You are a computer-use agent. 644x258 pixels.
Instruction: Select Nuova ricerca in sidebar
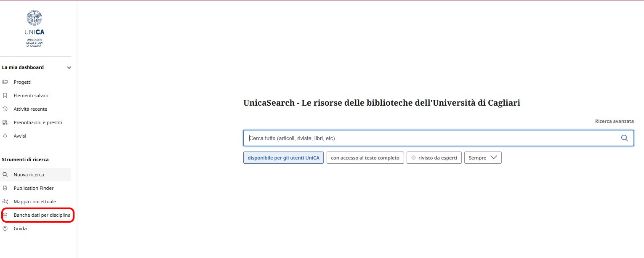(29, 175)
